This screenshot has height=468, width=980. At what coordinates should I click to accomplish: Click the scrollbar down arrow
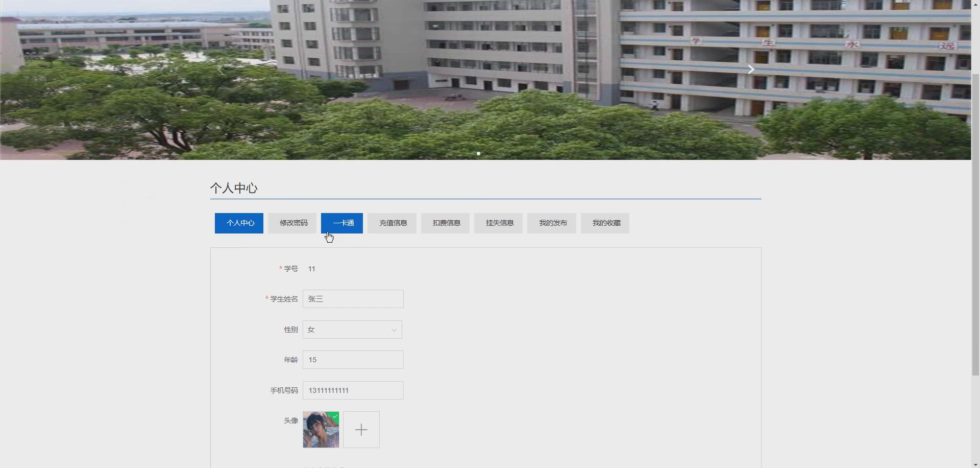coord(975,464)
